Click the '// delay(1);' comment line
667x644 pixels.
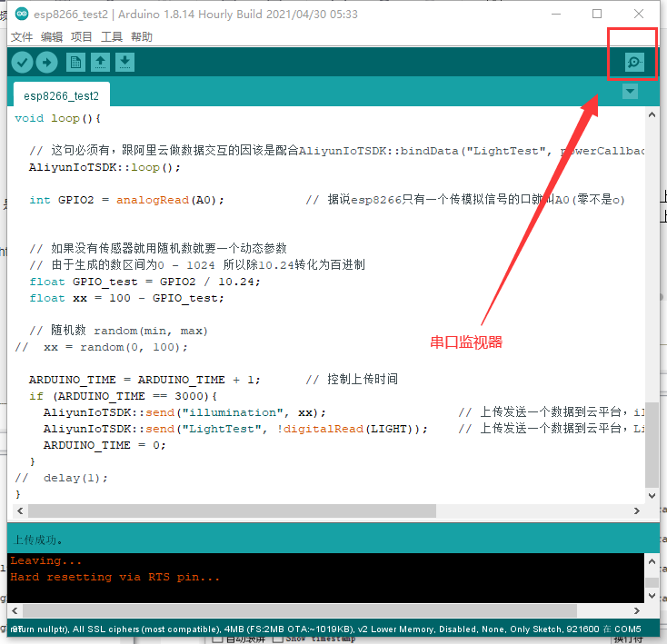click(x=61, y=478)
